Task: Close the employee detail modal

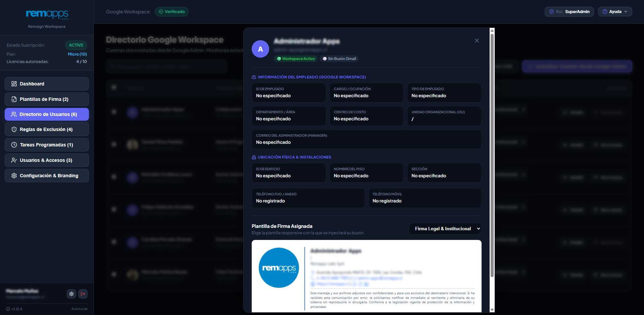Action: coord(477,41)
